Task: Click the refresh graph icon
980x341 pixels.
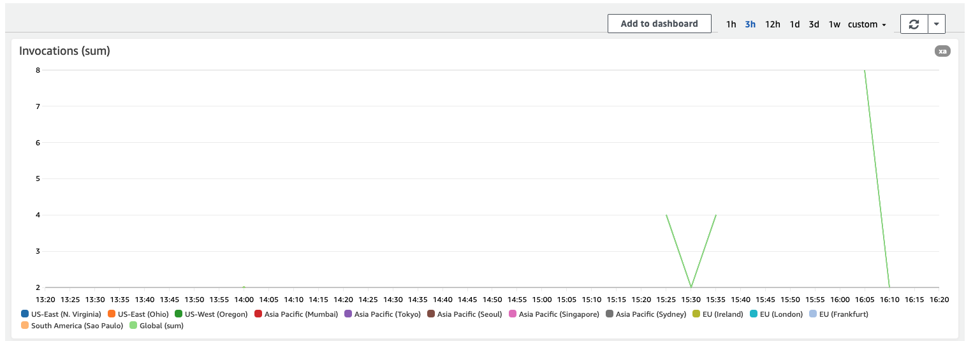Action: pos(914,24)
